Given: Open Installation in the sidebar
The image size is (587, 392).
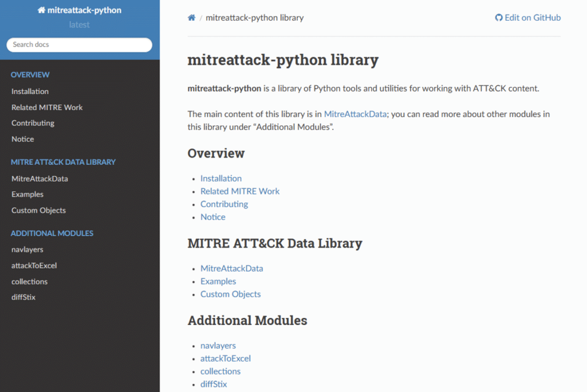Looking at the screenshot, I should pos(30,91).
